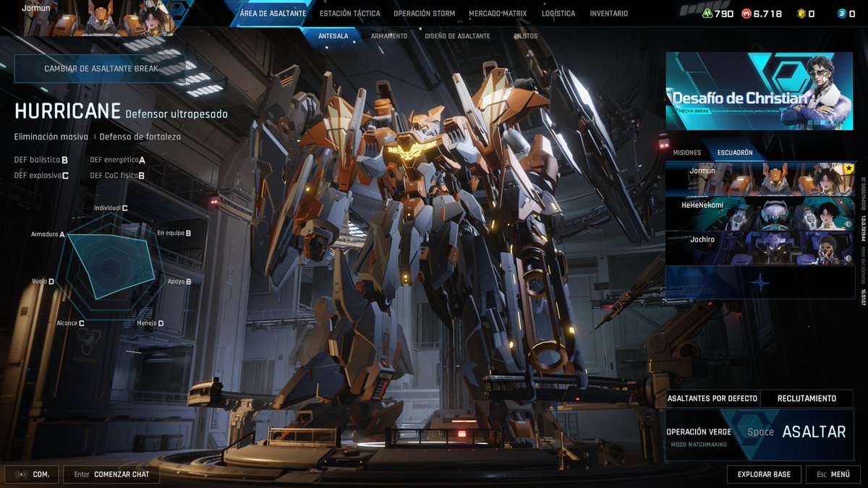Image resolution: width=868 pixels, height=488 pixels.
Task: Open the Pilotos sub-tab
Action: [526, 36]
